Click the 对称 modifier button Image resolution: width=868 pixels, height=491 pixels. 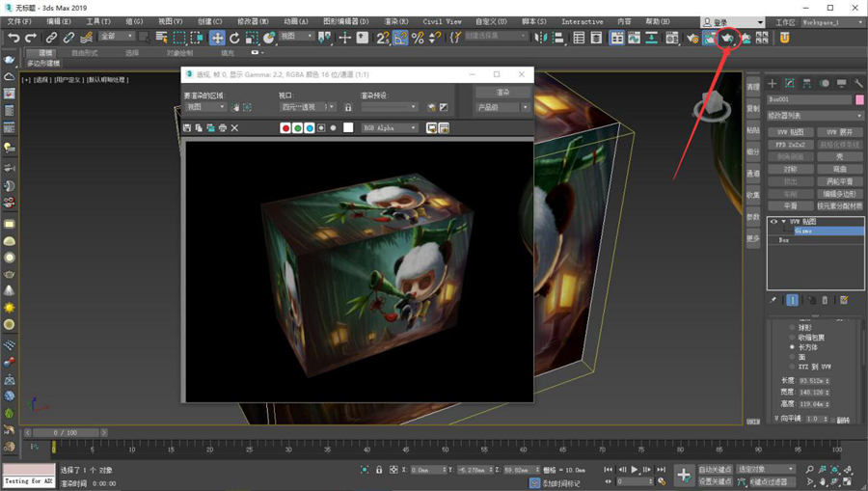click(790, 169)
